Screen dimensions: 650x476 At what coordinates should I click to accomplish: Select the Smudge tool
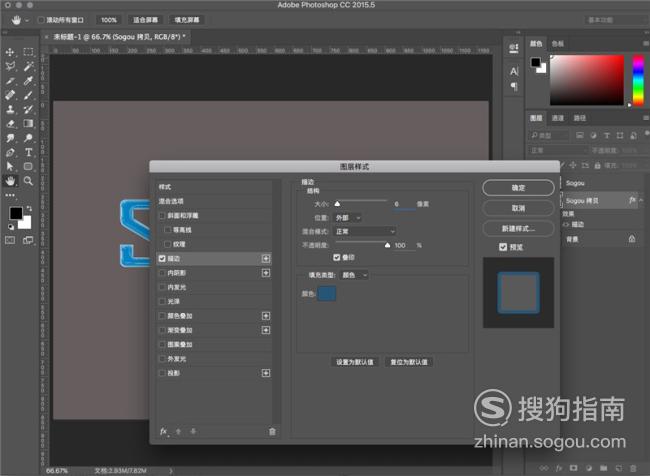pos(10,138)
